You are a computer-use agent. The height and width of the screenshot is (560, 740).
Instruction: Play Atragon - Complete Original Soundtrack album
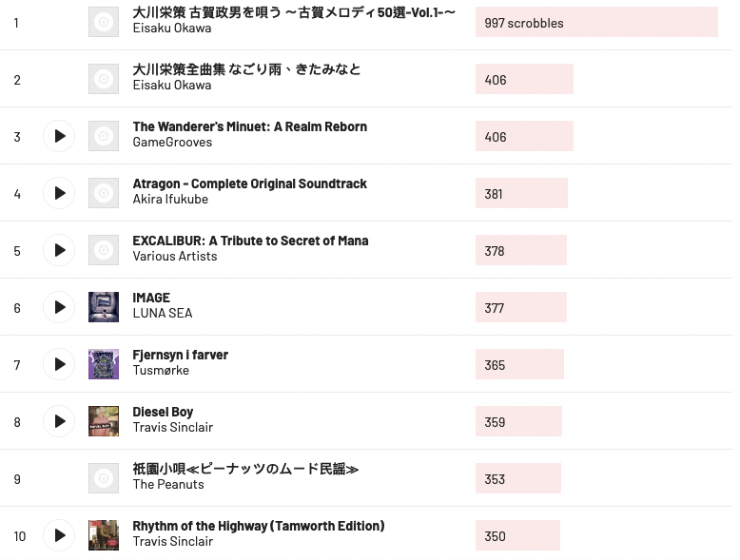coord(59,193)
